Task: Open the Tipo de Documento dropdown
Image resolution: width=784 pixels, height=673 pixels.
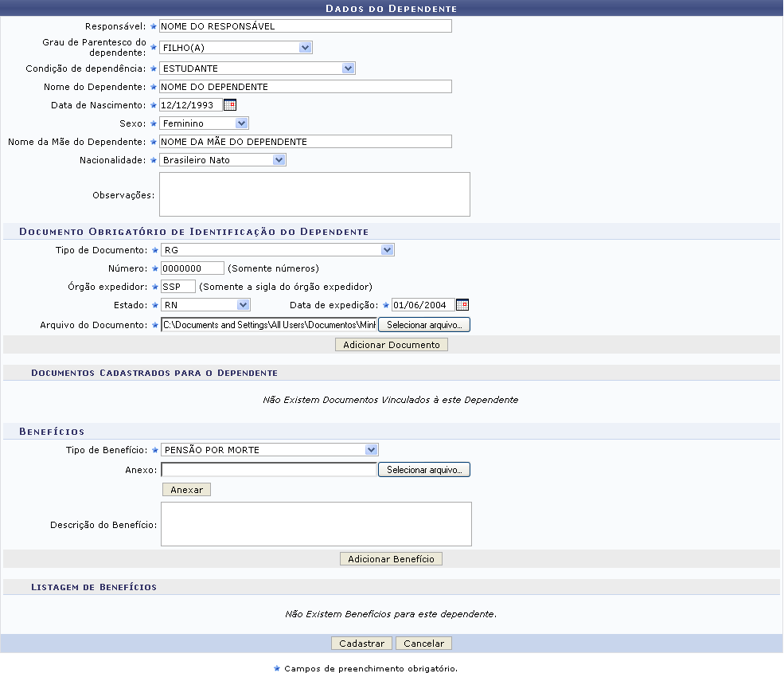Action: pos(277,250)
